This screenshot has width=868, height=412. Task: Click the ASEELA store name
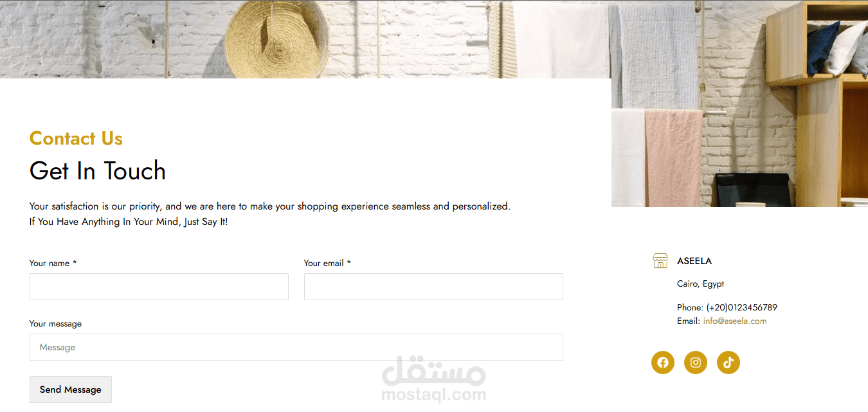coord(694,261)
